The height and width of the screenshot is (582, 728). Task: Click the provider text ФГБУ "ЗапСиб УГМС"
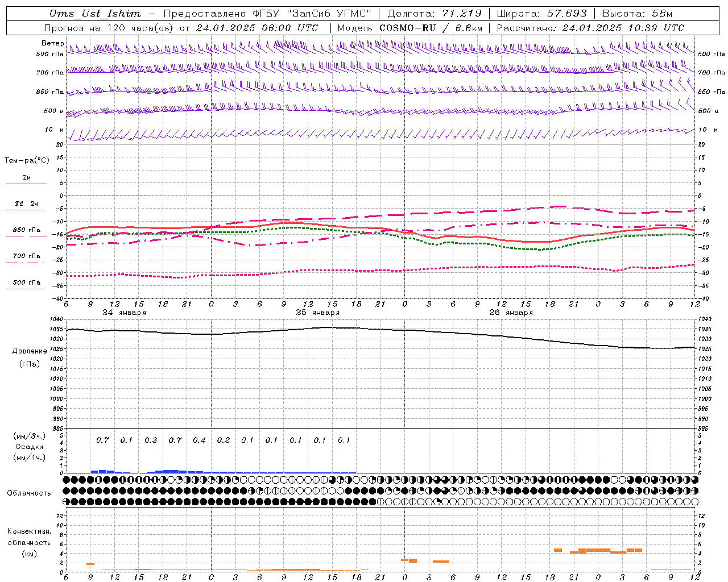point(311,14)
